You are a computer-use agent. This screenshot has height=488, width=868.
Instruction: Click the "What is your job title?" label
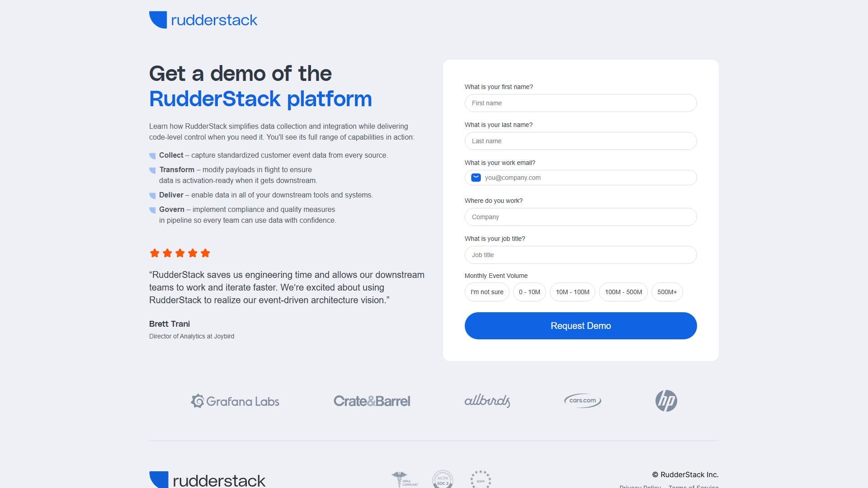(495, 239)
